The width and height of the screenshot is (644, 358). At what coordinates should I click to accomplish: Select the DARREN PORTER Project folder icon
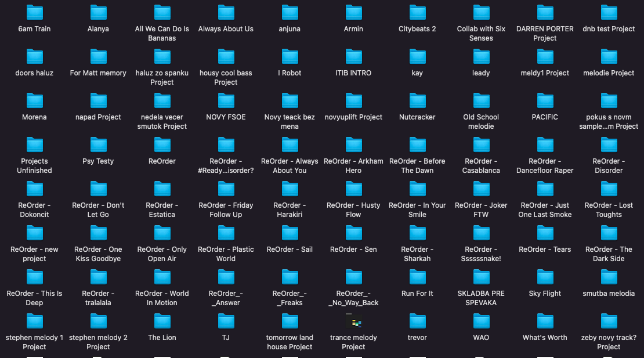pos(545,13)
